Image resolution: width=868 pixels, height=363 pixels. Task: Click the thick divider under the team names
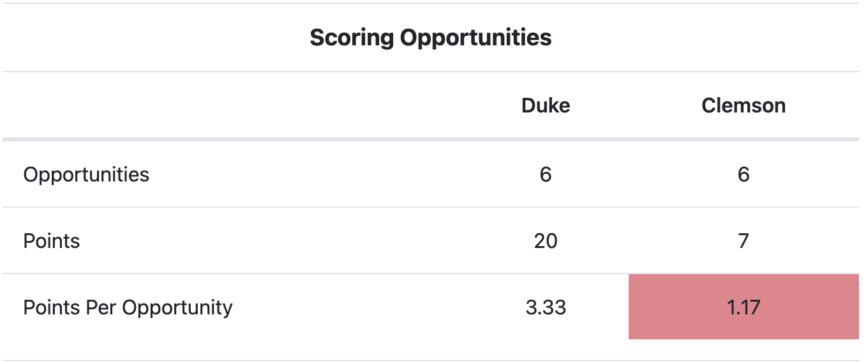click(x=431, y=139)
